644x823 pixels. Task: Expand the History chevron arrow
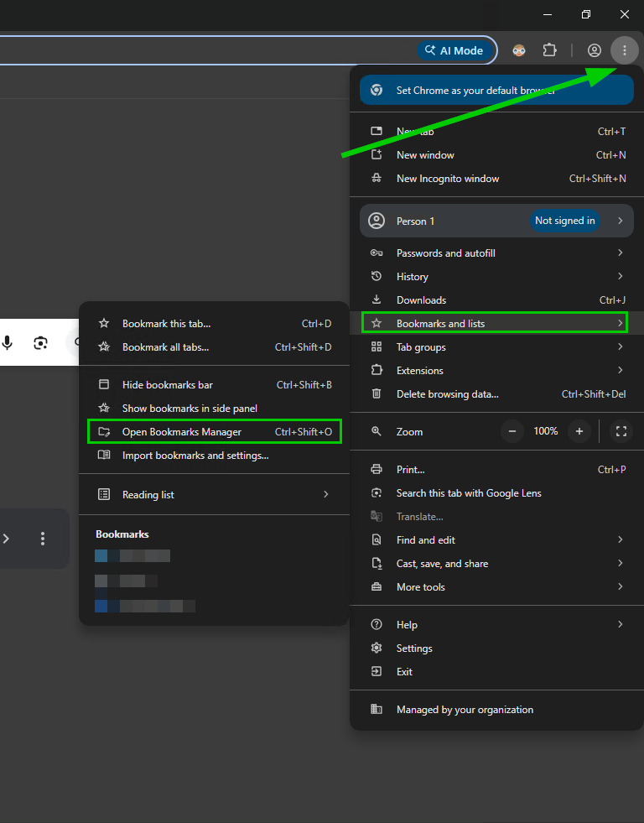click(x=621, y=276)
